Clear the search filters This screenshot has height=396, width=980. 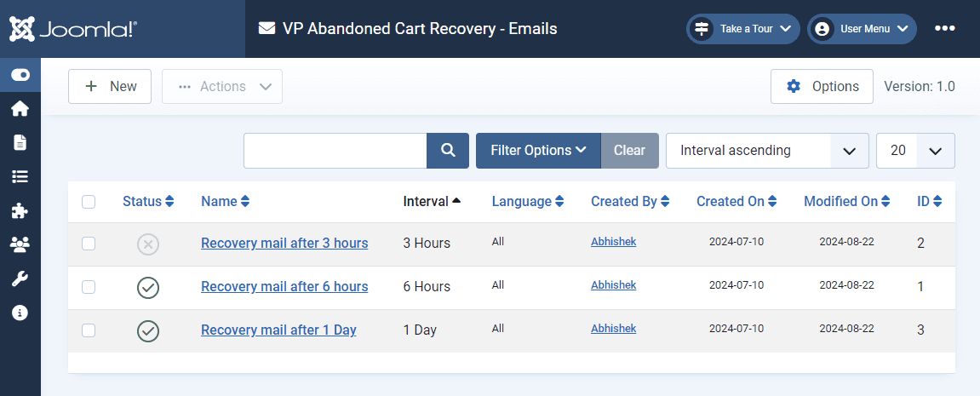[x=629, y=150]
